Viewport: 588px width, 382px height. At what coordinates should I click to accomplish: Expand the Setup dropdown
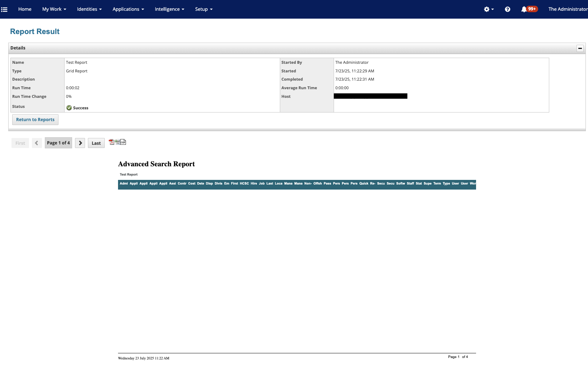pyautogui.click(x=204, y=9)
